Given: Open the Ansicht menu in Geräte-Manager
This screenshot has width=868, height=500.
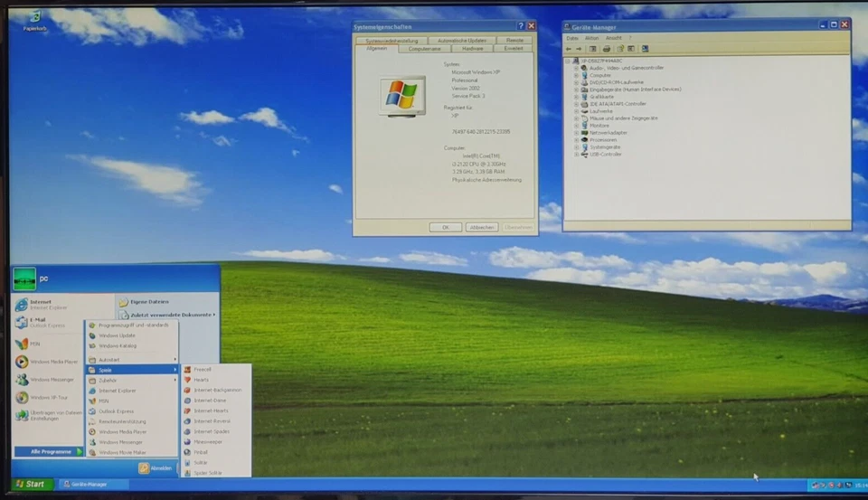Looking at the screenshot, I should [x=613, y=38].
